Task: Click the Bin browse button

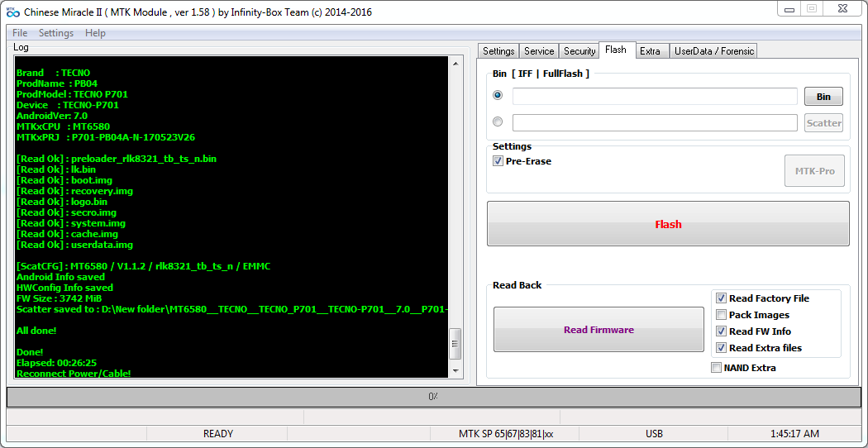Action: click(x=823, y=97)
